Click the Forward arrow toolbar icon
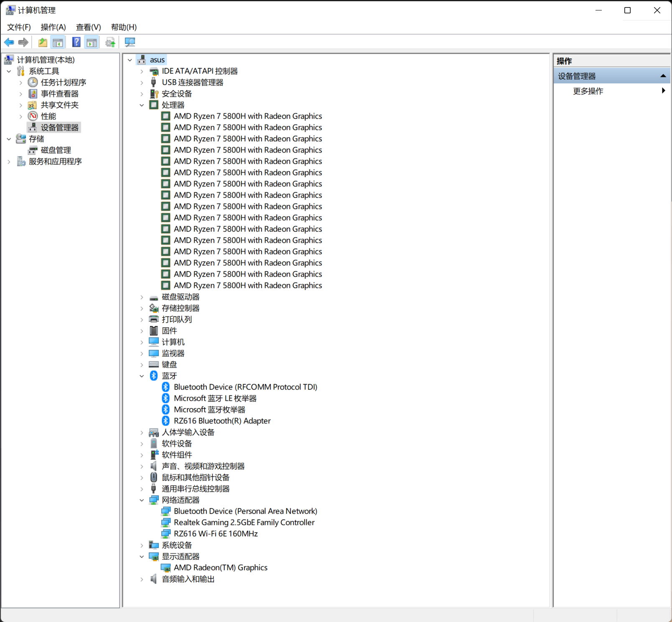 point(23,42)
